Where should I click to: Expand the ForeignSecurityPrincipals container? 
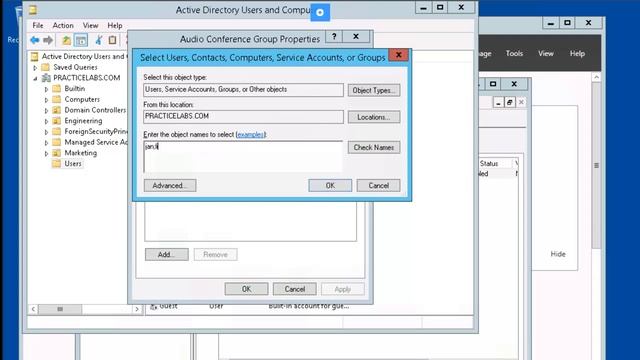pos(46,132)
